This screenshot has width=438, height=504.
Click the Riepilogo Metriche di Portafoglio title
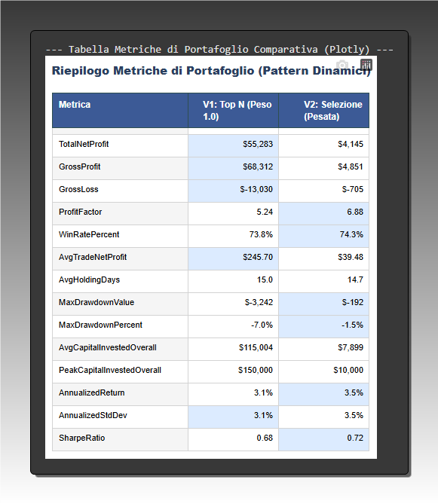pyautogui.click(x=211, y=71)
